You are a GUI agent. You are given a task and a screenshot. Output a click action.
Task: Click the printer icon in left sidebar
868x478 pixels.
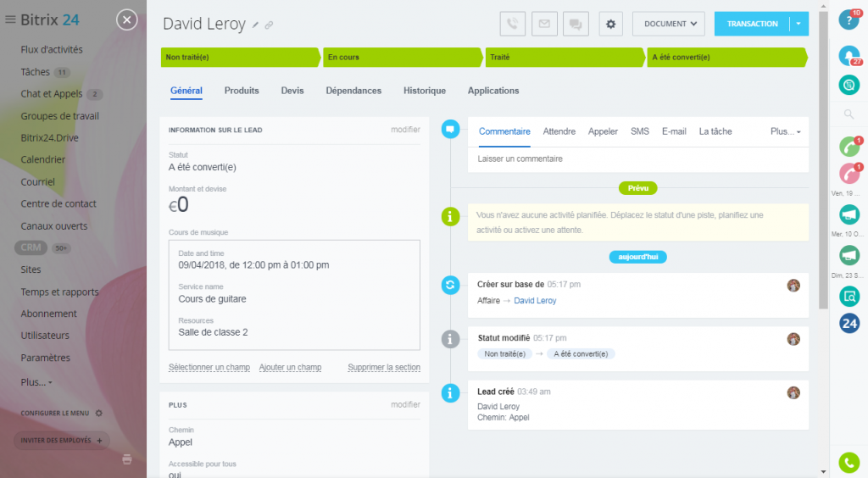[x=127, y=459]
